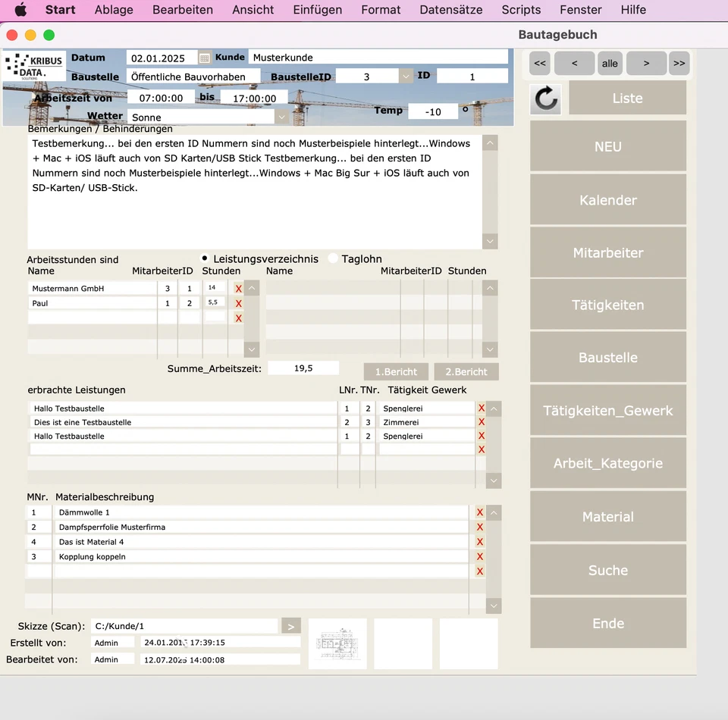
Task: Open the Tätigkeiten section
Action: click(x=607, y=305)
